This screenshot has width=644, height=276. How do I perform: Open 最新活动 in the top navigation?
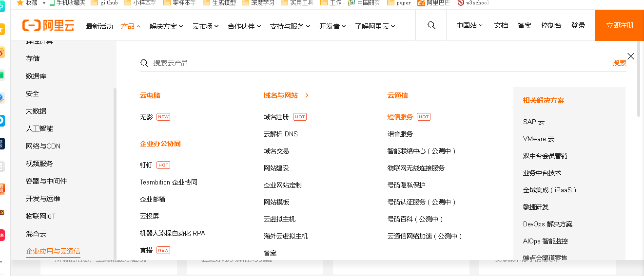(x=99, y=26)
